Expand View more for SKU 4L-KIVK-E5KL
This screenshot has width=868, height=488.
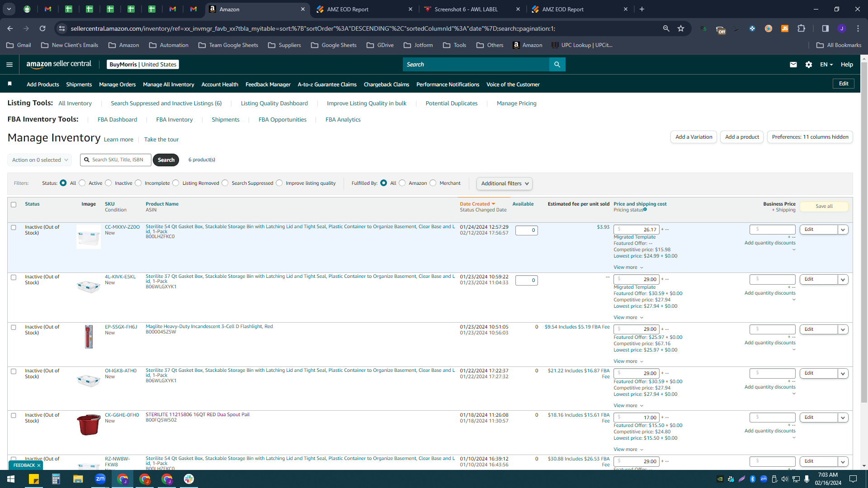pyautogui.click(x=628, y=318)
